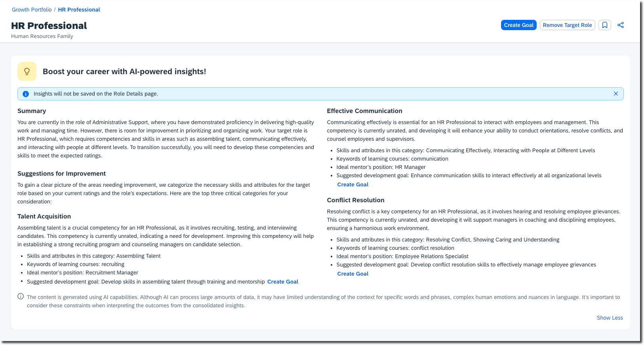Click the Talent Acquisition heading

(x=44, y=217)
